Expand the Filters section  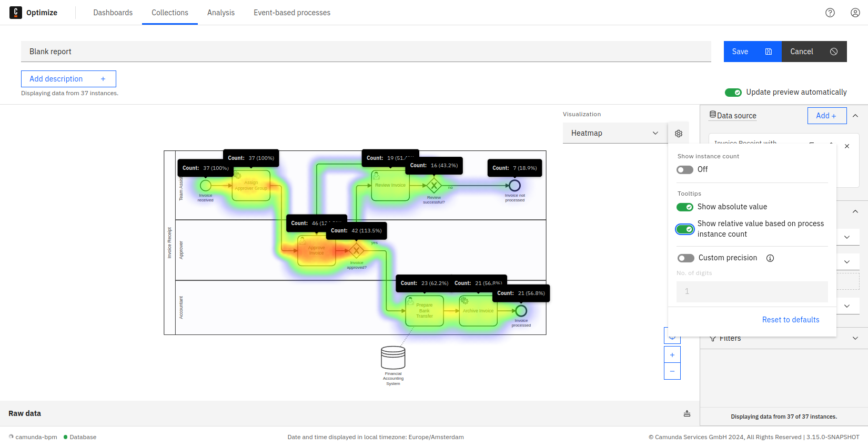click(x=855, y=338)
